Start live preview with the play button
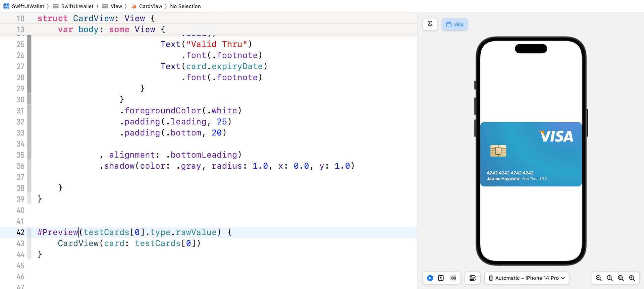Screen dimensions: 644x289 point(430,278)
